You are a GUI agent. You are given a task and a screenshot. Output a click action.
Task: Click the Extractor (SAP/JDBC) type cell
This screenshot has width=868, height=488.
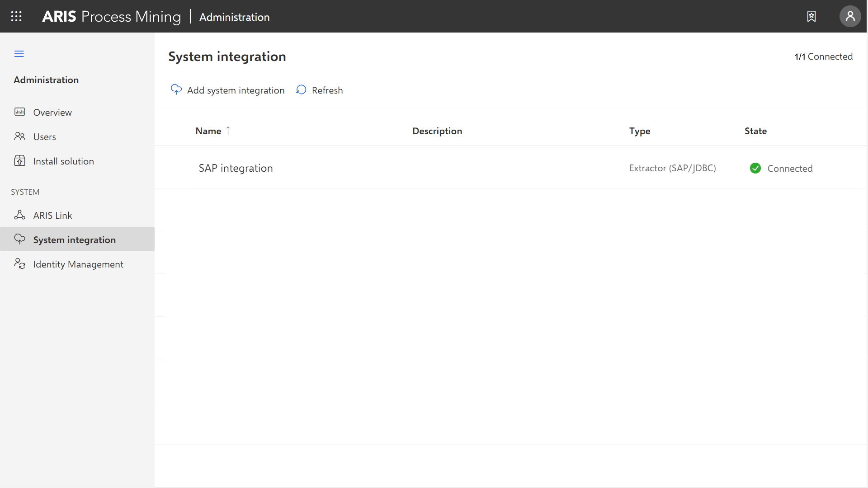pyautogui.click(x=673, y=168)
